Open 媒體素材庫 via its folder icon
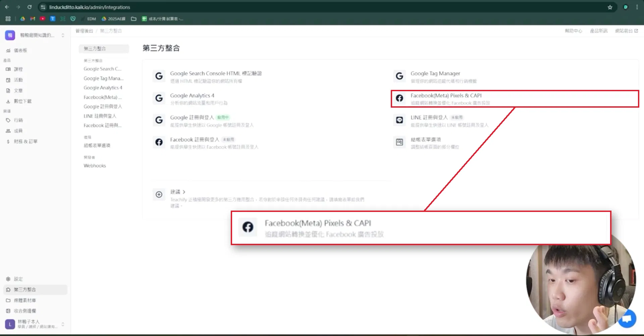 coord(8,300)
